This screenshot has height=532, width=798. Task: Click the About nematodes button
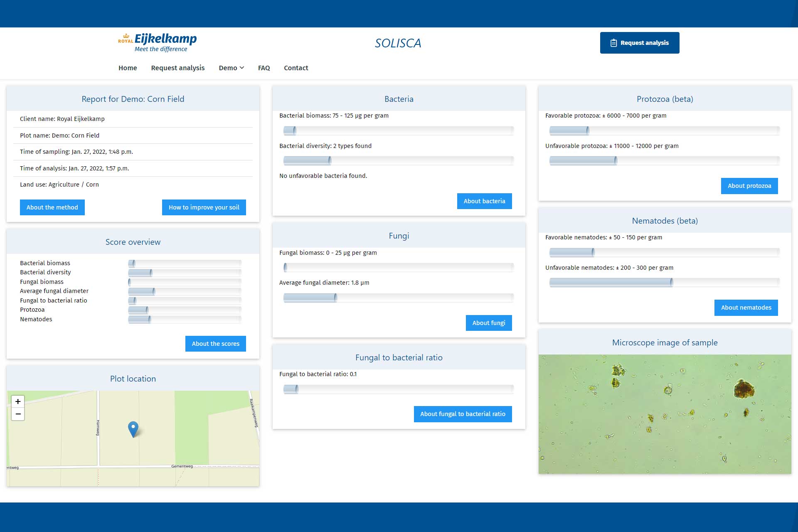pyautogui.click(x=746, y=308)
